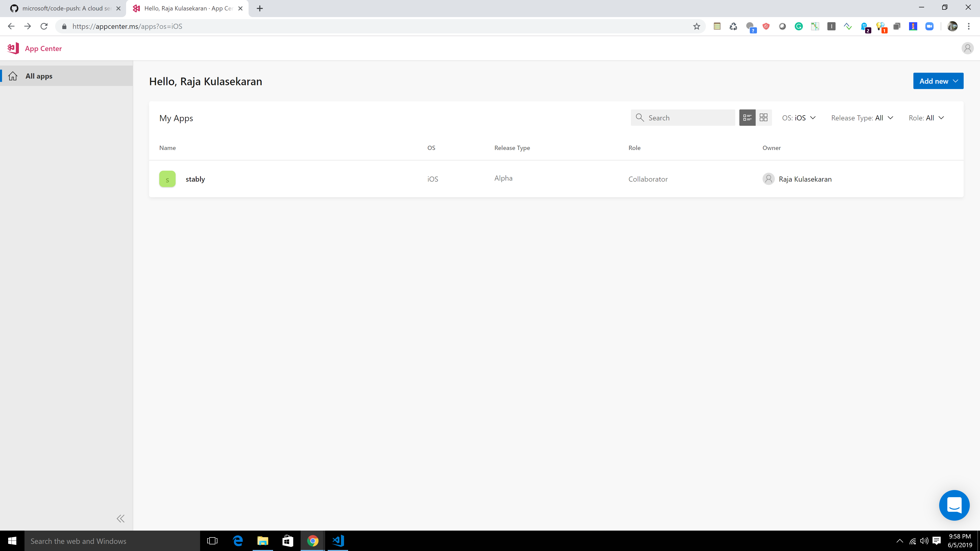Collapse the sidebar with double chevron

pyautogui.click(x=121, y=518)
